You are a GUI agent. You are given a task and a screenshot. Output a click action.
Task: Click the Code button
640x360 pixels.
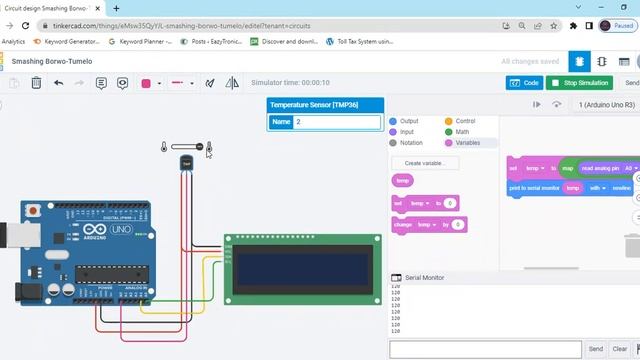coord(524,83)
